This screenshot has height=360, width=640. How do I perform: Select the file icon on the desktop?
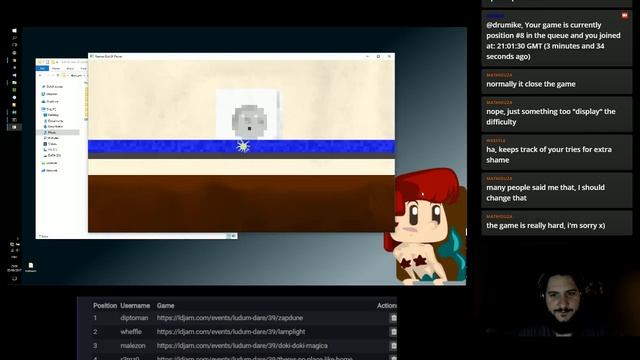[31, 267]
